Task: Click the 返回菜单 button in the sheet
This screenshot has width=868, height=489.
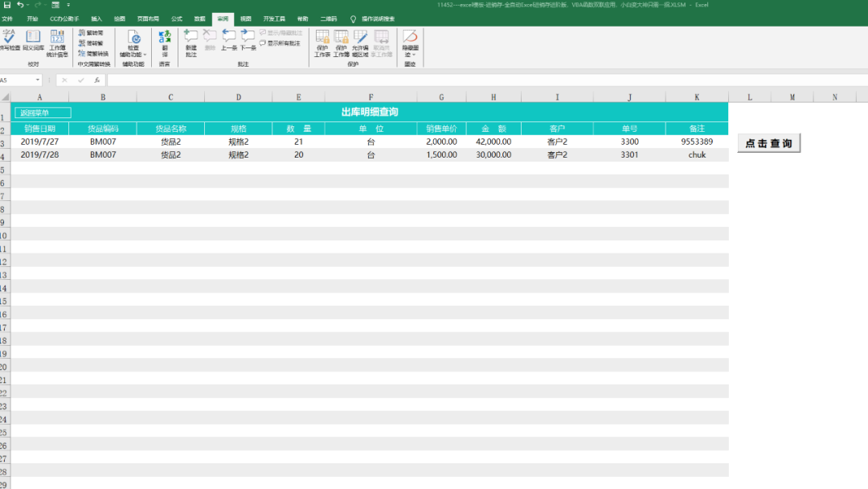Action: coord(43,113)
